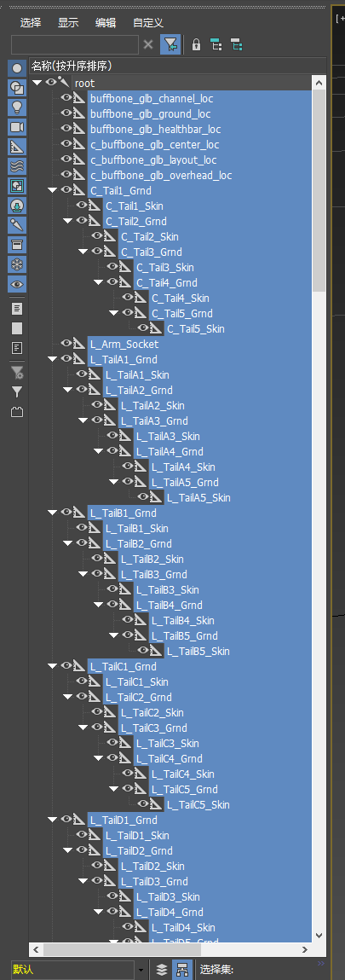Screen dimensions: 345x980
Task: Select buffbone_glb_healthbar_loc row
Action: (155, 129)
